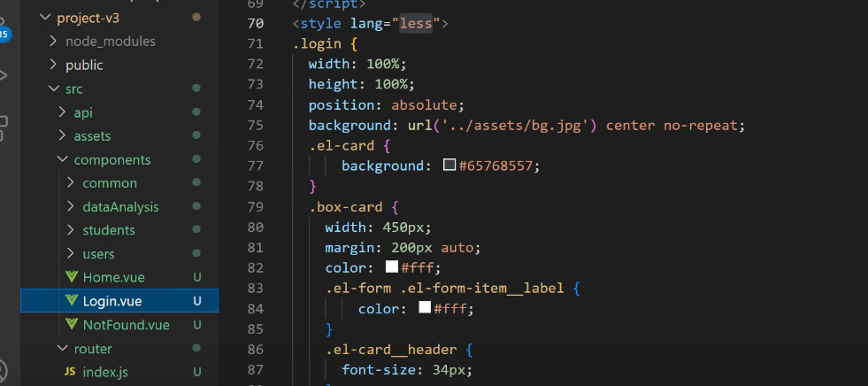Collapse the components folder chevron
This screenshot has height=386, width=868.
point(62,159)
